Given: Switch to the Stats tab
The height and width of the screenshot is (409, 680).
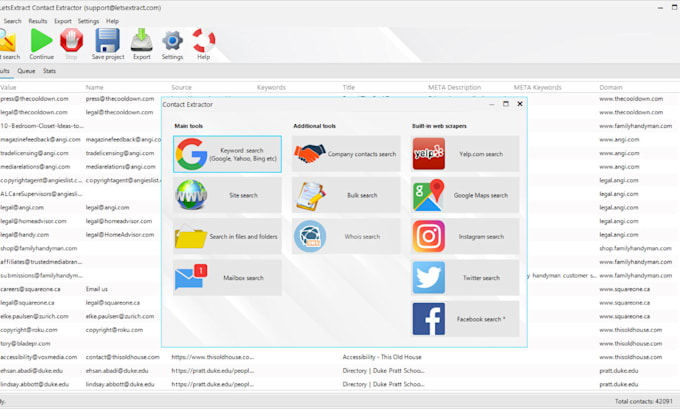Looking at the screenshot, I should [x=49, y=71].
